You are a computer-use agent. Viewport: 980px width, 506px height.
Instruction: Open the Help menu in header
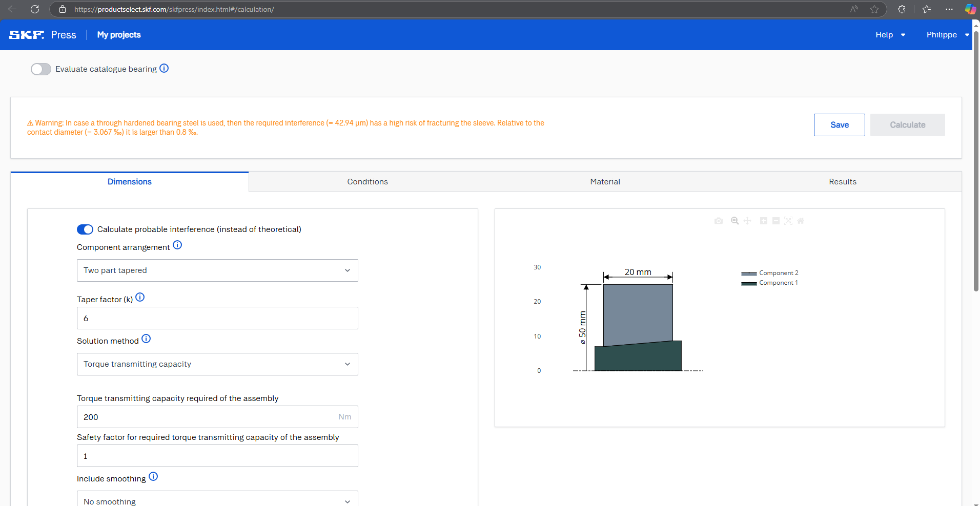coord(890,35)
